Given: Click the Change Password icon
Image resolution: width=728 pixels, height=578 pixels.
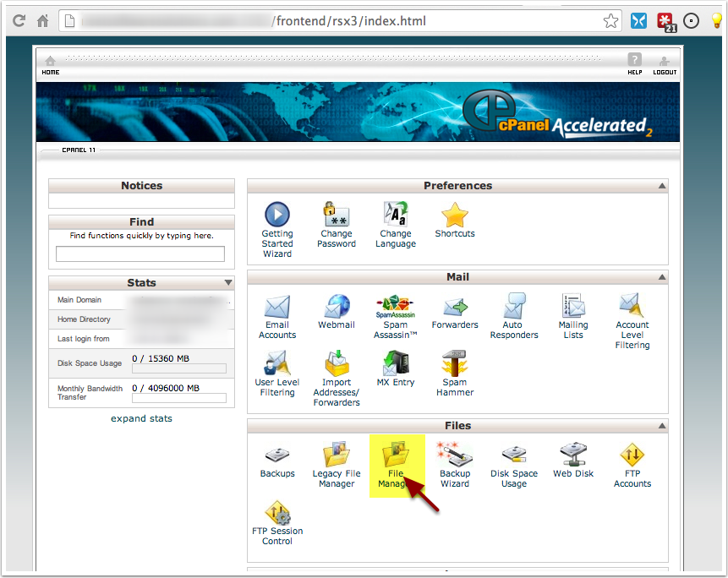Looking at the screenshot, I should click(x=337, y=216).
